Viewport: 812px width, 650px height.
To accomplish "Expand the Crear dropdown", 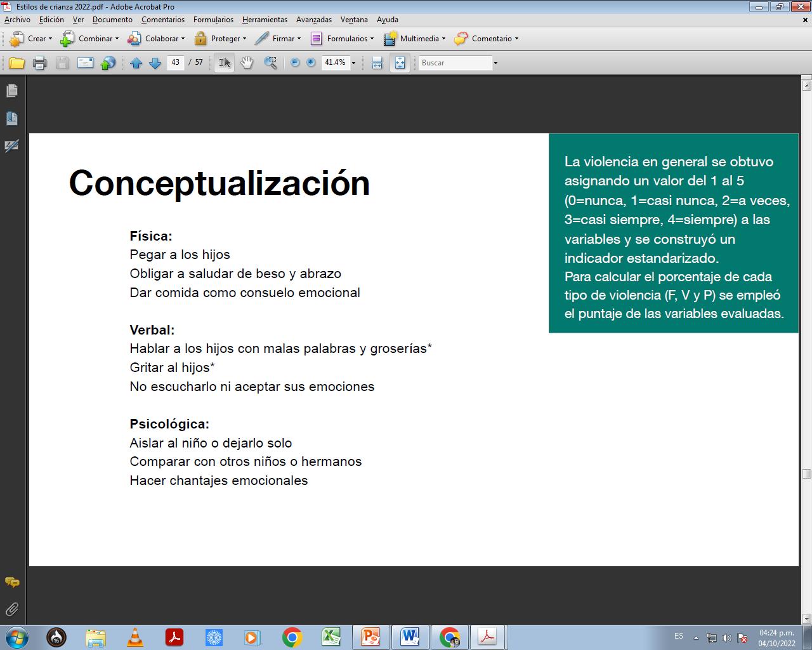I will click(30, 39).
